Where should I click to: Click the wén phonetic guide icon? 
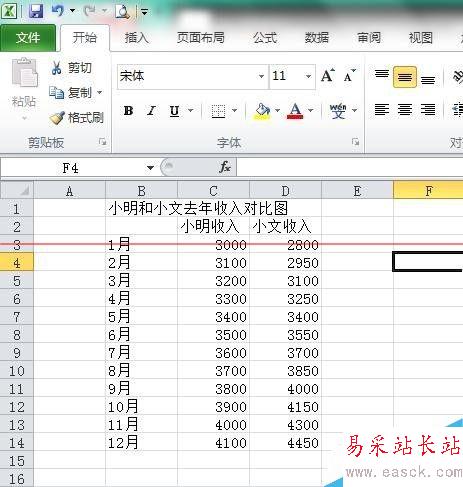coord(338,111)
